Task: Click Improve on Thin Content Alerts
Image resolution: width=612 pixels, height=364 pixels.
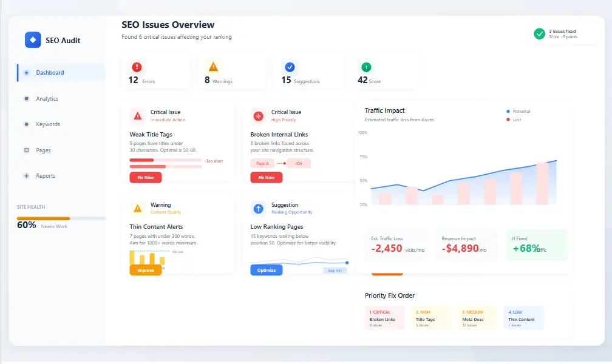Action: point(146,269)
